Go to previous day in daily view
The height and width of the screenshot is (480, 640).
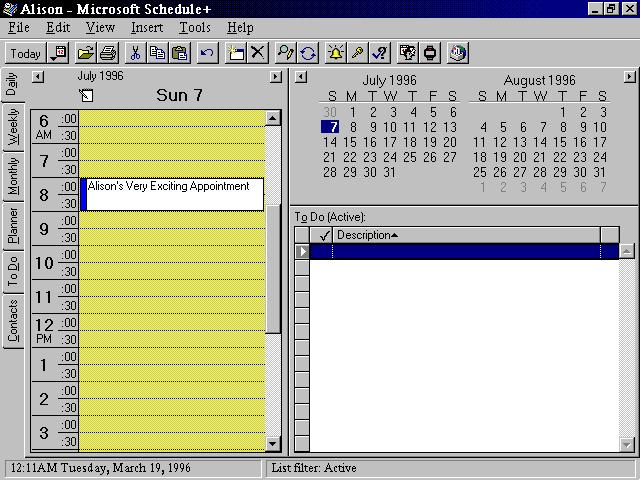[x=38, y=77]
